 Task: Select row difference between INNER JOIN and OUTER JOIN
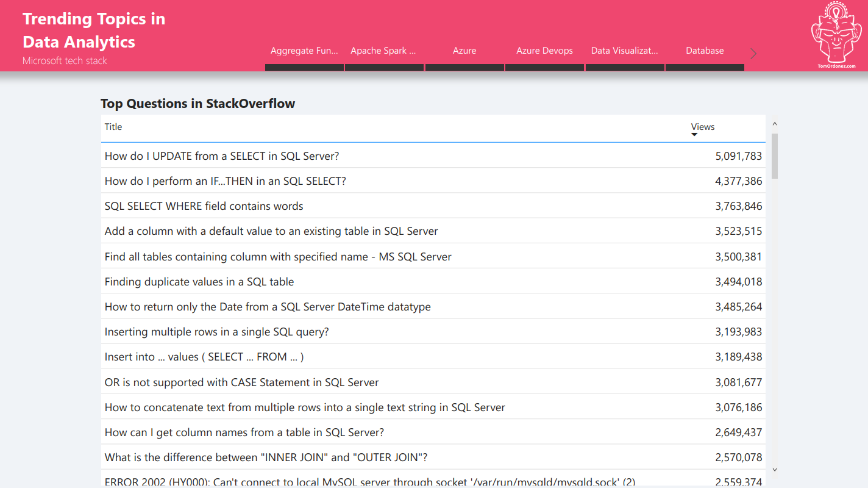tap(433, 457)
